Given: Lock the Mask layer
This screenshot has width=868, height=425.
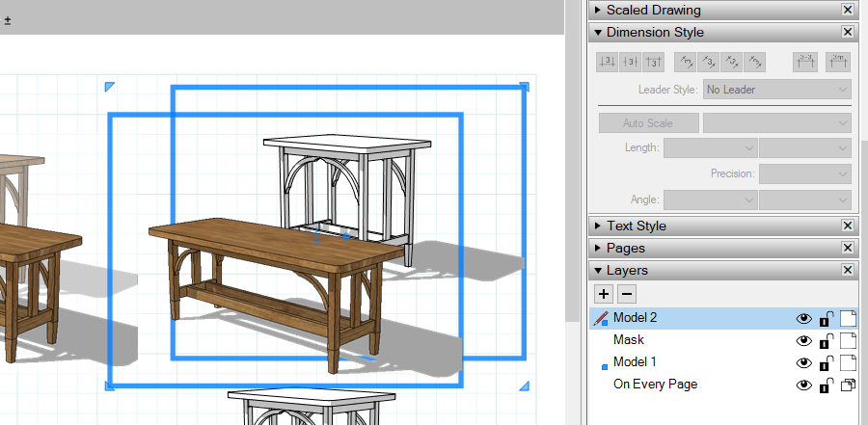Looking at the screenshot, I should pos(827,341).
